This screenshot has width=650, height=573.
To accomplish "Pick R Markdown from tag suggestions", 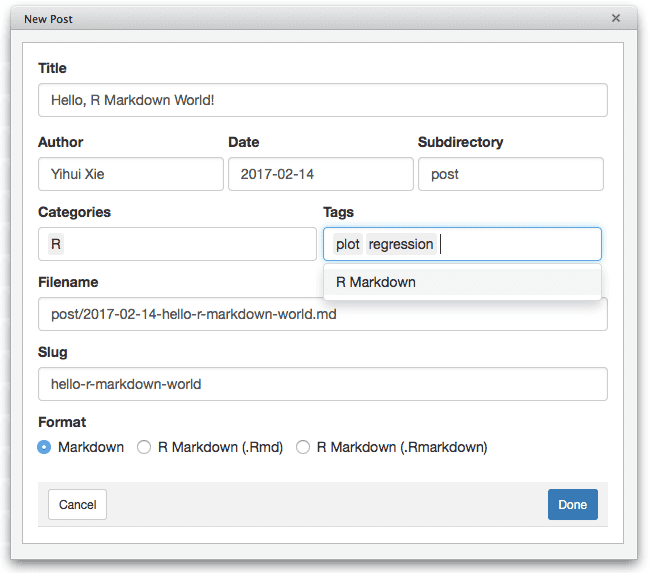I will pyautogui.click(x=376, y=282).
